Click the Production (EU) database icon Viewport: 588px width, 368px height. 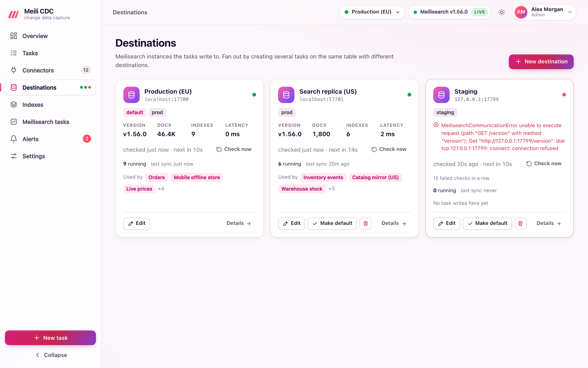click(x=131, y=95)
